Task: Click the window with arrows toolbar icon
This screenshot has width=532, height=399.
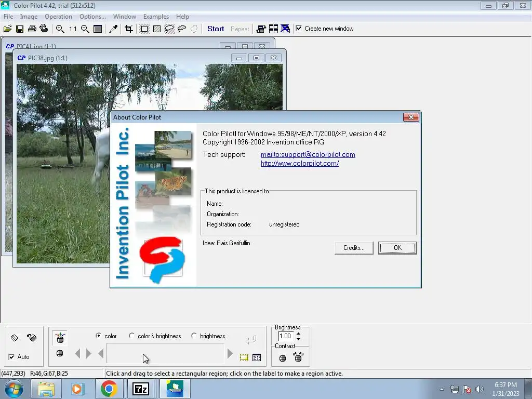Action: (x=261, y=29)
